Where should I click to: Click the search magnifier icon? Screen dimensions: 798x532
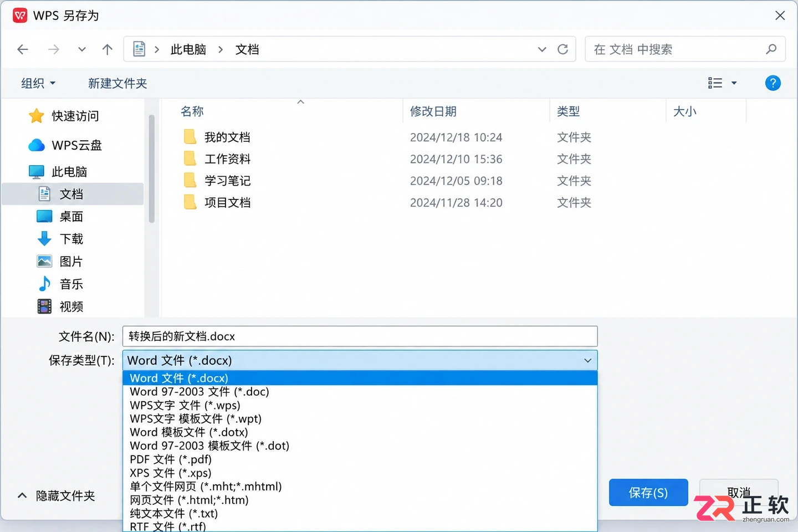tap(771, 49)
